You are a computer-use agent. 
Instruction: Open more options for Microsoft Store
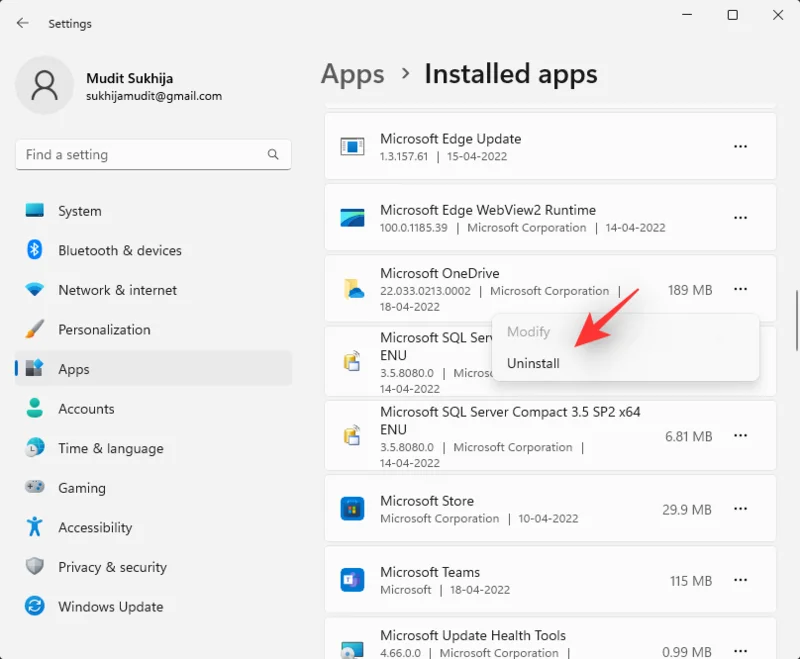point(740,509)
